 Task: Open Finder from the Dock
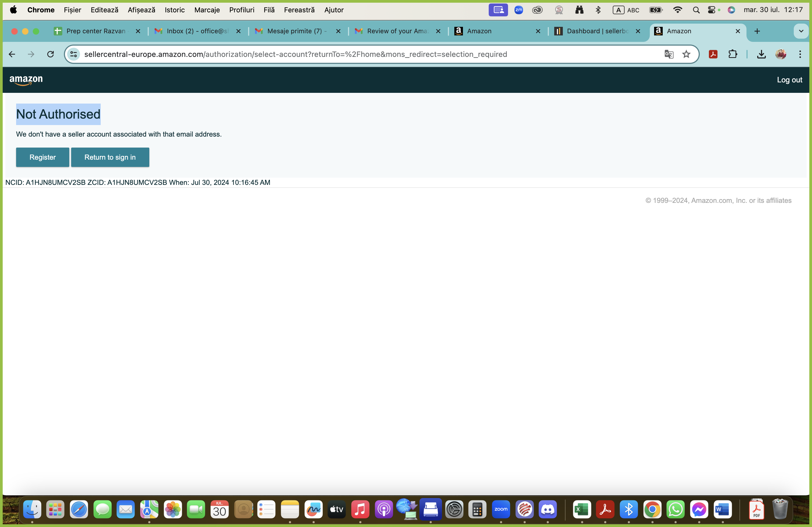[x=32, y=509]
